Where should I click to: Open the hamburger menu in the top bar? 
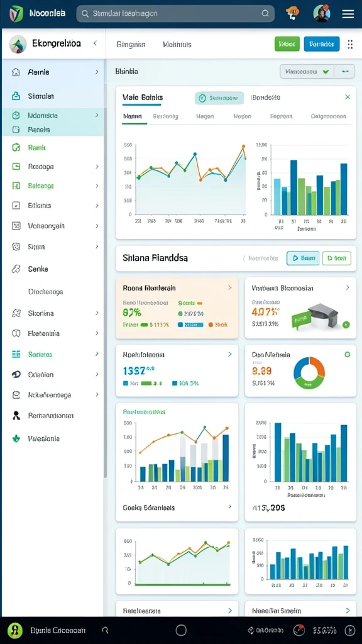pos(348,14)
